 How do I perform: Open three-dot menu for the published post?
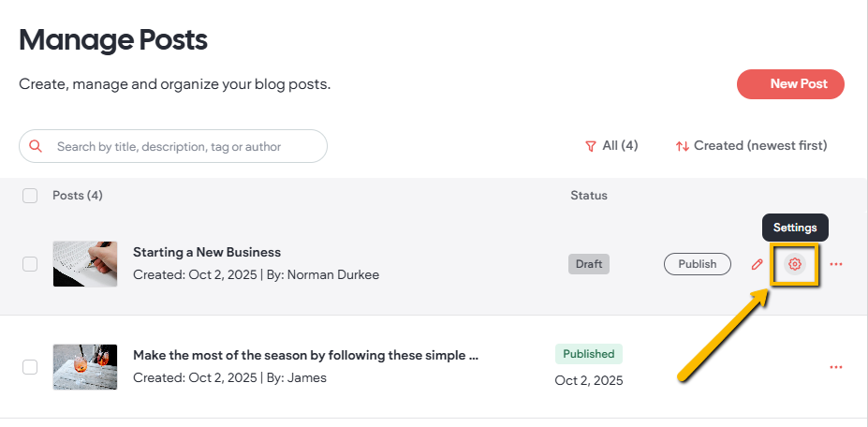836,366
